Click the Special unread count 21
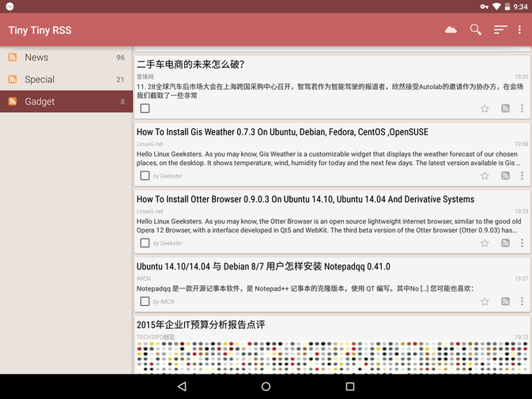Image resolution: width=532 pixels, height=399 pixels. click(x=120, y=80)
